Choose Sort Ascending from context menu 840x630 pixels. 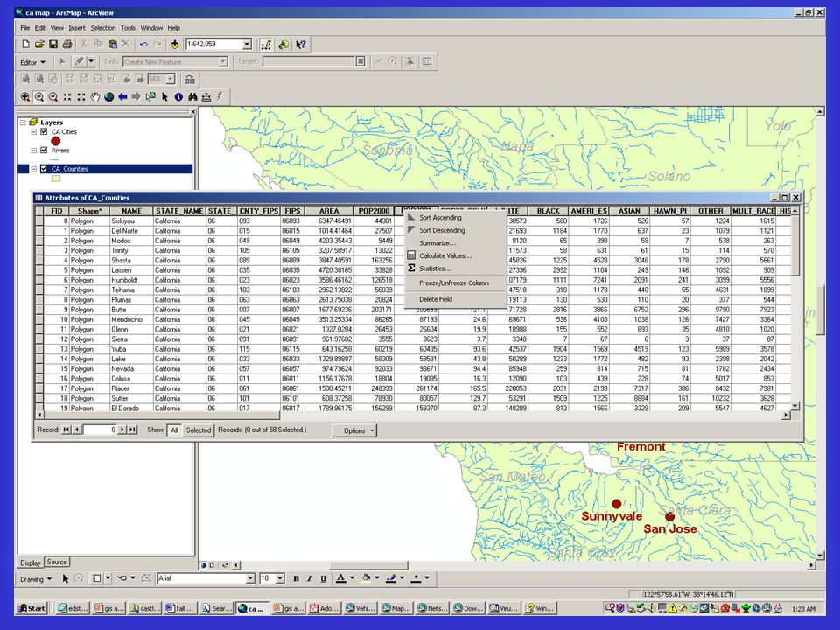pos(455,218)
